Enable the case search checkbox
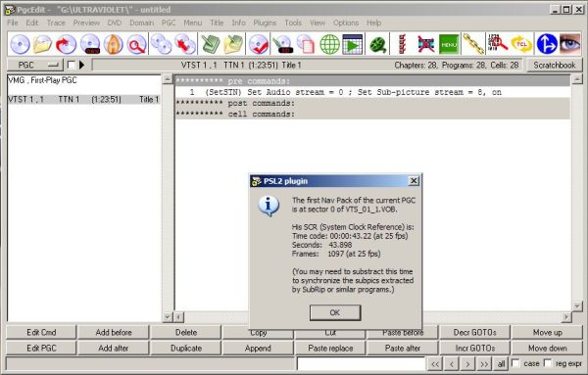Screen dimensions: 588x375 516,363
